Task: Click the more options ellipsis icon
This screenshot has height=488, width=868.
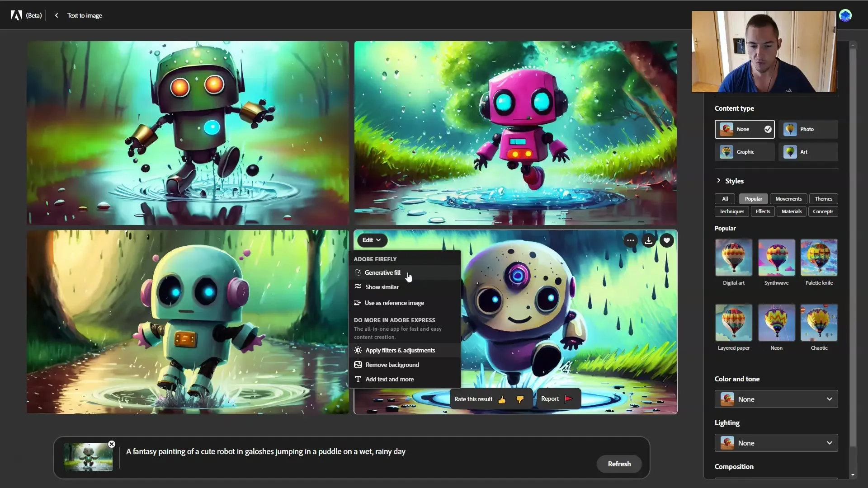Action: tap(631, 239)
